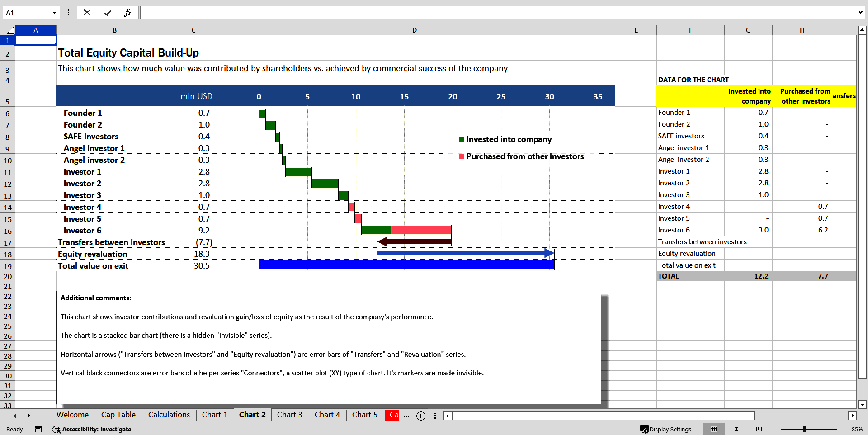Click the yellow Invested into company header
This screenshot has width=868, height=435.
pos(749,96)
